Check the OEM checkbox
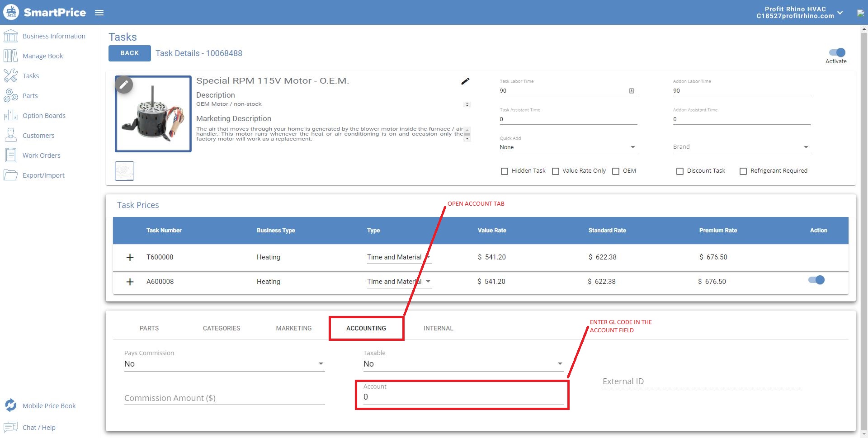The image size is (868, 438). (x=615, y=171)
